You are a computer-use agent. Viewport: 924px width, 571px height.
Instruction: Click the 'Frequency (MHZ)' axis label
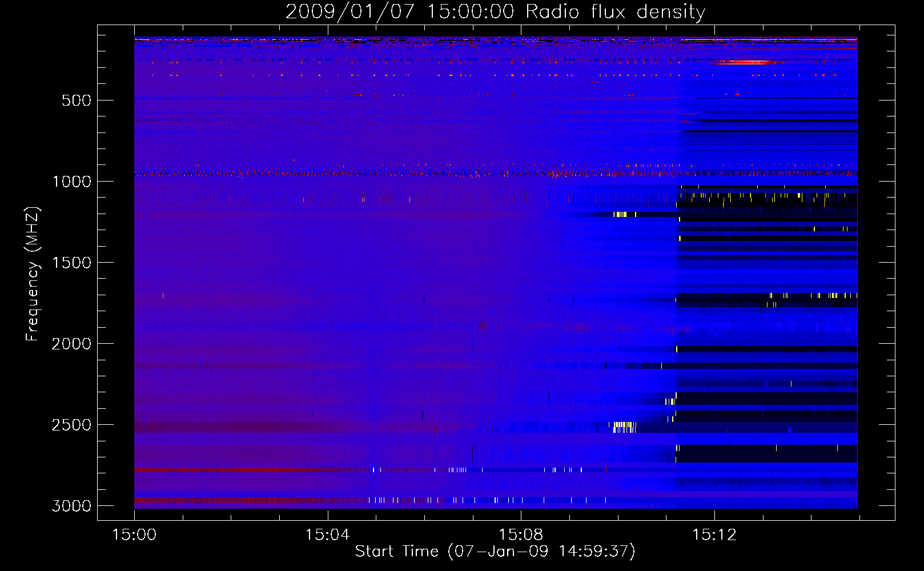(x=33, y=274)
